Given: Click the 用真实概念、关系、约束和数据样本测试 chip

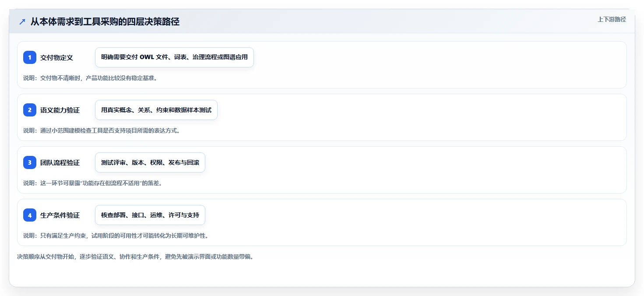Looking at the screenshot, I should (156, 110).
